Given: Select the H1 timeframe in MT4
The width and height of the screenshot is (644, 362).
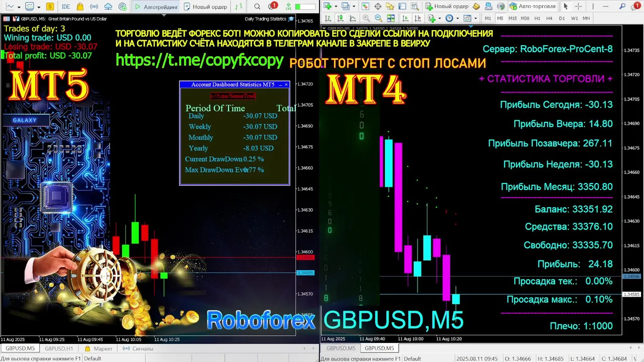Looking at the screenshot, I should click(537, 18).
